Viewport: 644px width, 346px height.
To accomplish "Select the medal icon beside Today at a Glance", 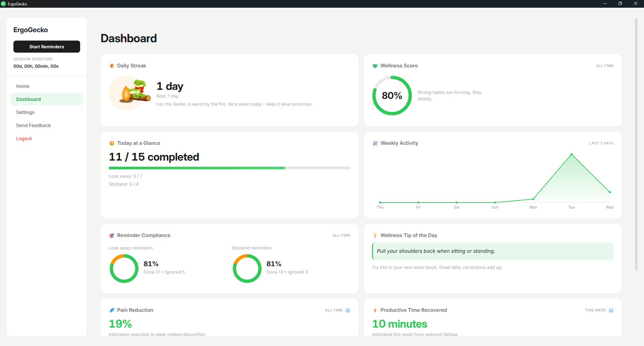I will [112, 143].
